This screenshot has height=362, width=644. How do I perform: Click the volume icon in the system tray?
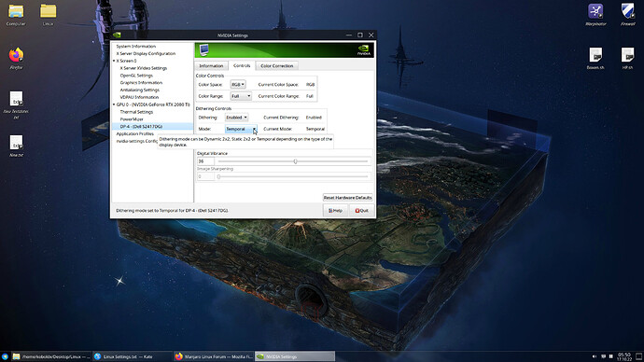pyautogui.click(x=594, y=356)
